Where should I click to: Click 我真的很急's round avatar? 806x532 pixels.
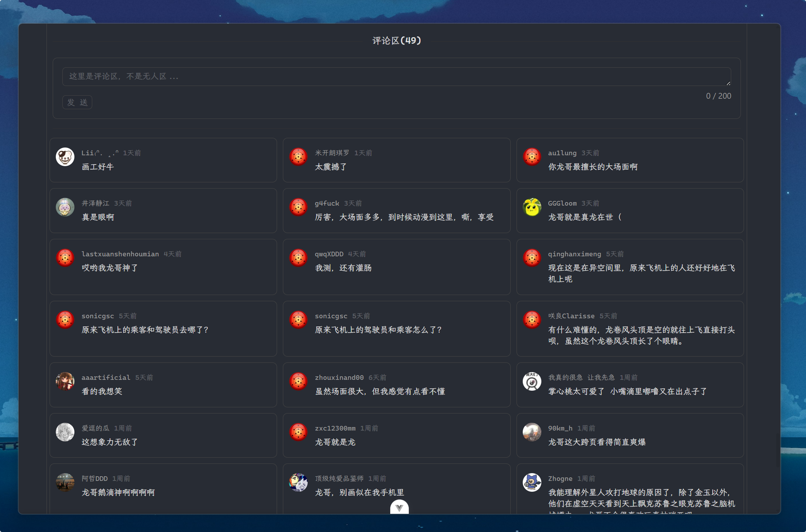tap(532, 381)
